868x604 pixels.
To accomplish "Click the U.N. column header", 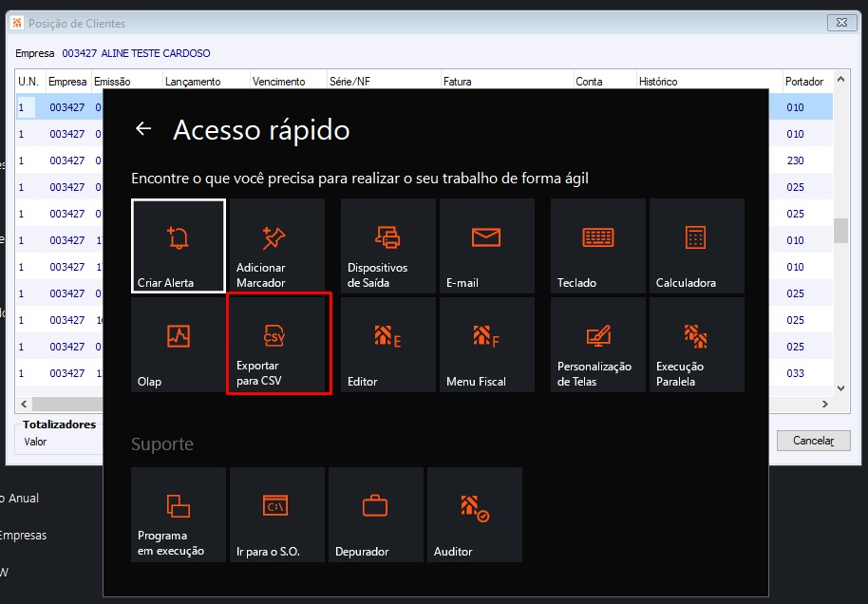I will click(x=30, y=82).
